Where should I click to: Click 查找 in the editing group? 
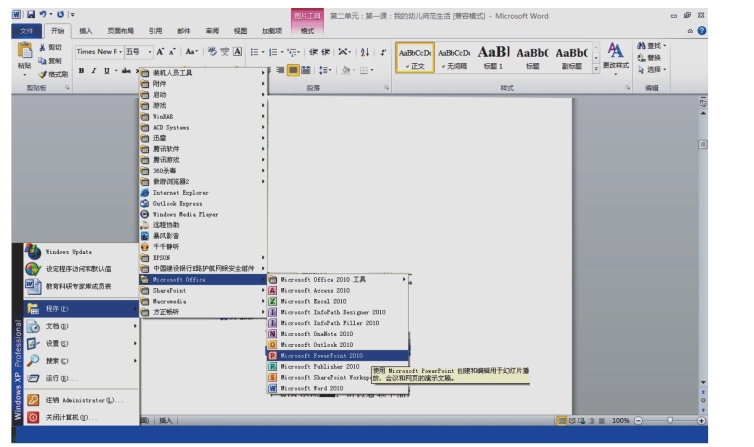coord(652,46)
